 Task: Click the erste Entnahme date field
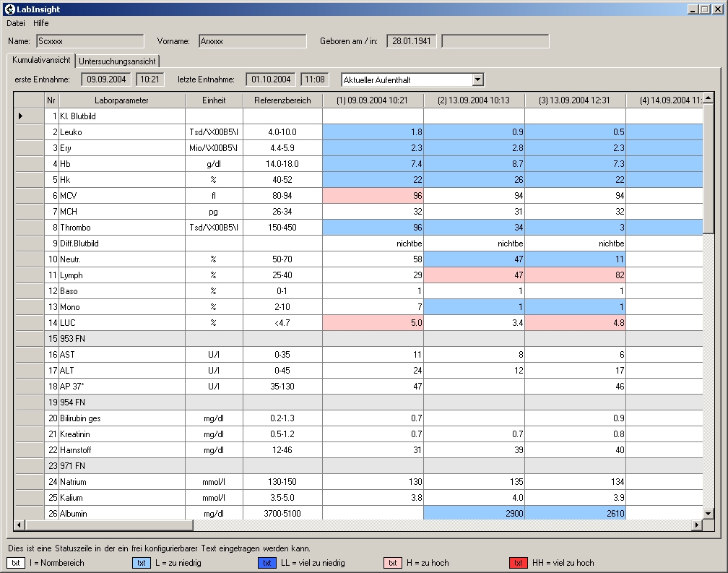click(x=106, y=79)
